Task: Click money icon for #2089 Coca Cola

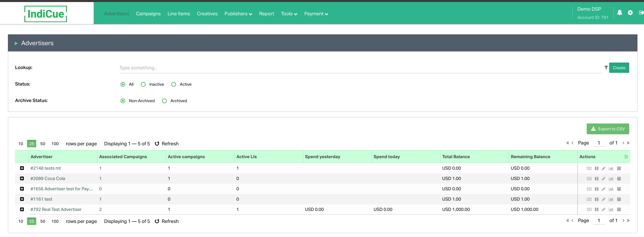Action: pyautogui.click(x=589, y=179)
